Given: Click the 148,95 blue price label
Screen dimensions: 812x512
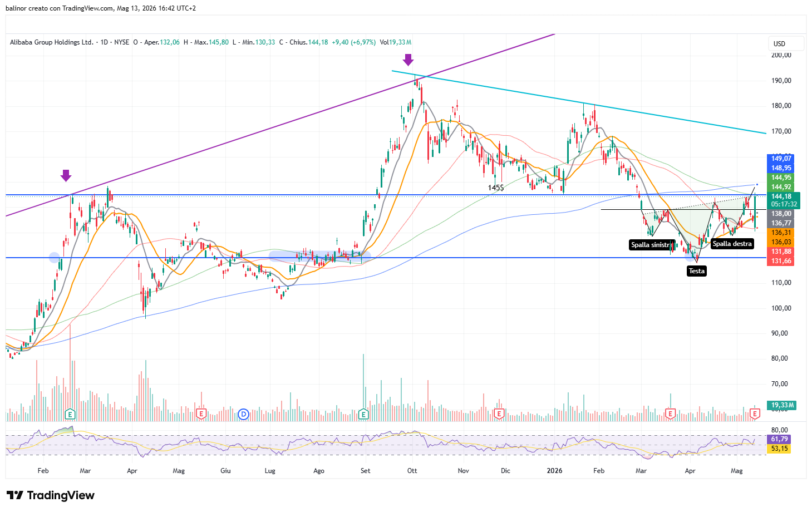Looking at the screenshot, I should point(781,168).
